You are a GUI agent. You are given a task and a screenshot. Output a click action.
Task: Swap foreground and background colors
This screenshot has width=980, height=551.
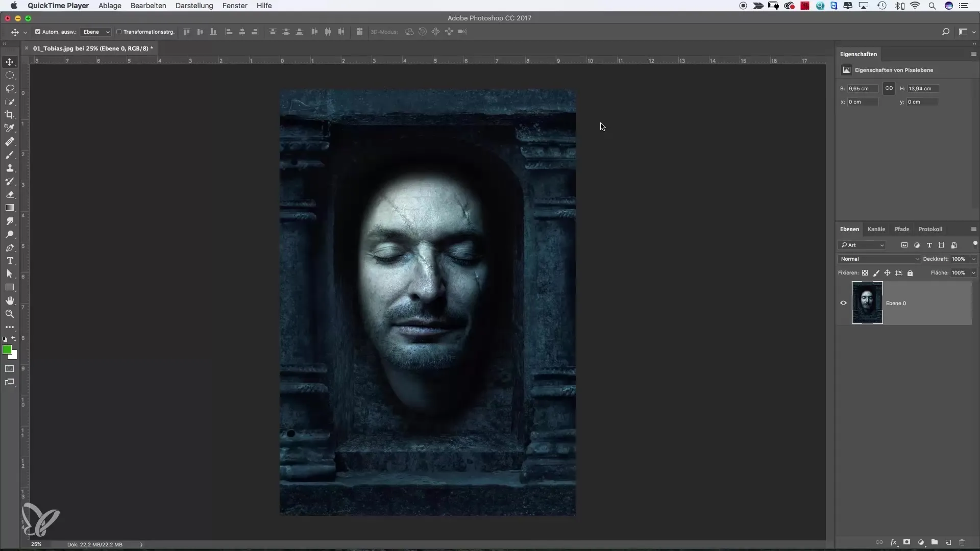pos(14,339)
